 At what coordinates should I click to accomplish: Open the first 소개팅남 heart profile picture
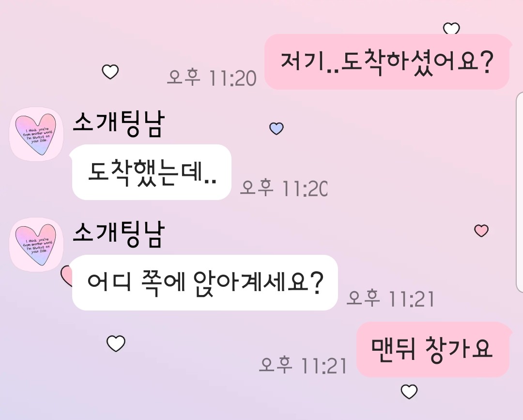(36, 134)
